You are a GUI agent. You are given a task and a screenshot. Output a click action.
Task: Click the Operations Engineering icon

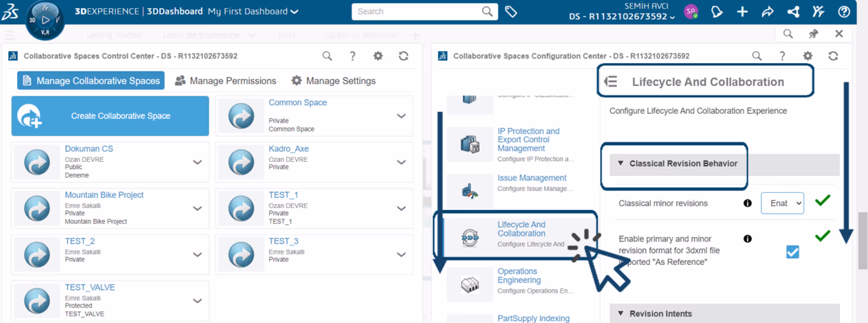(470, 285)
